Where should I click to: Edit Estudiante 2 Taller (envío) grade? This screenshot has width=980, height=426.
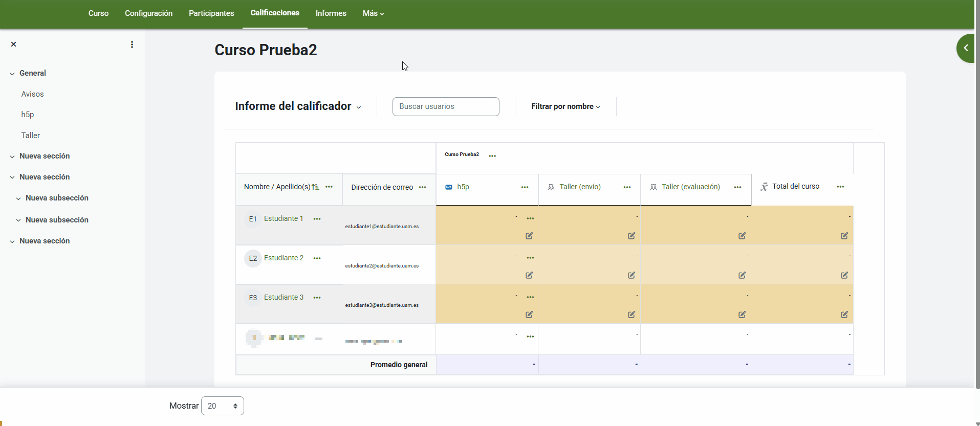(x=631, y=275)
